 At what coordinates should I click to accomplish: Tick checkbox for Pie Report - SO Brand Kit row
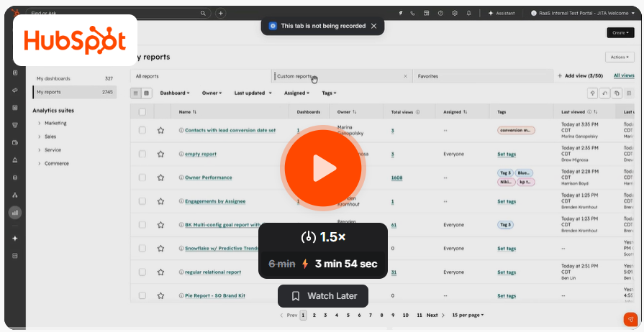(142, 295)
